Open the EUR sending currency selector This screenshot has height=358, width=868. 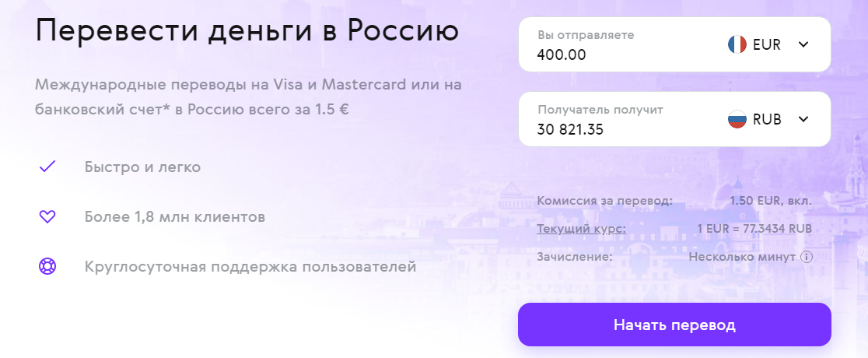click(767, 44)
